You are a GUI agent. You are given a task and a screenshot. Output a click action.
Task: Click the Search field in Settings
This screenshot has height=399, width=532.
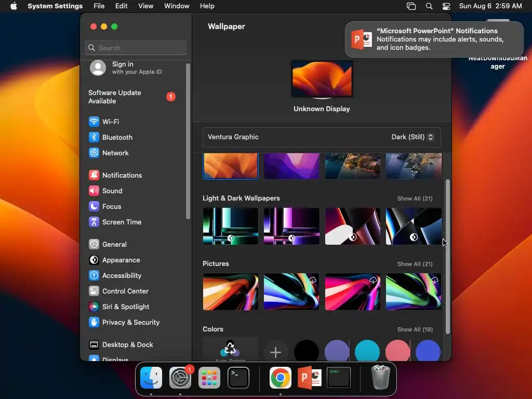click(x=136, y=48)
